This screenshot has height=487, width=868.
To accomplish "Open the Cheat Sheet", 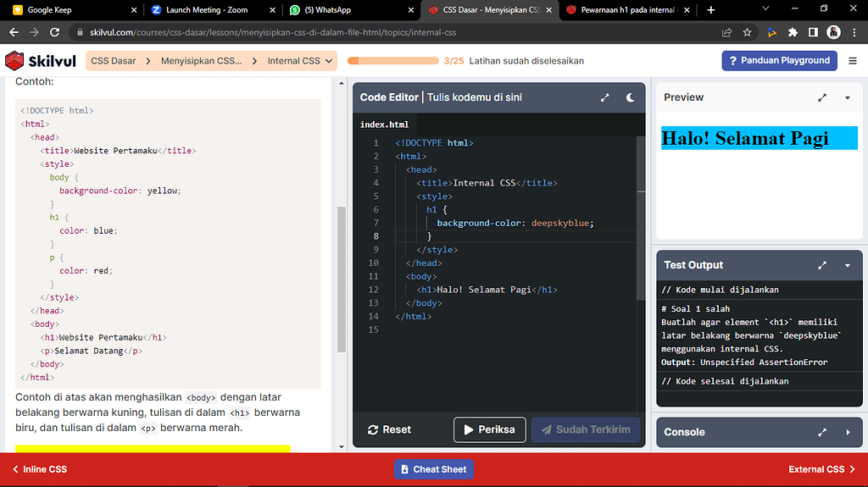I will pyautogui.click(x=433, y=469).
